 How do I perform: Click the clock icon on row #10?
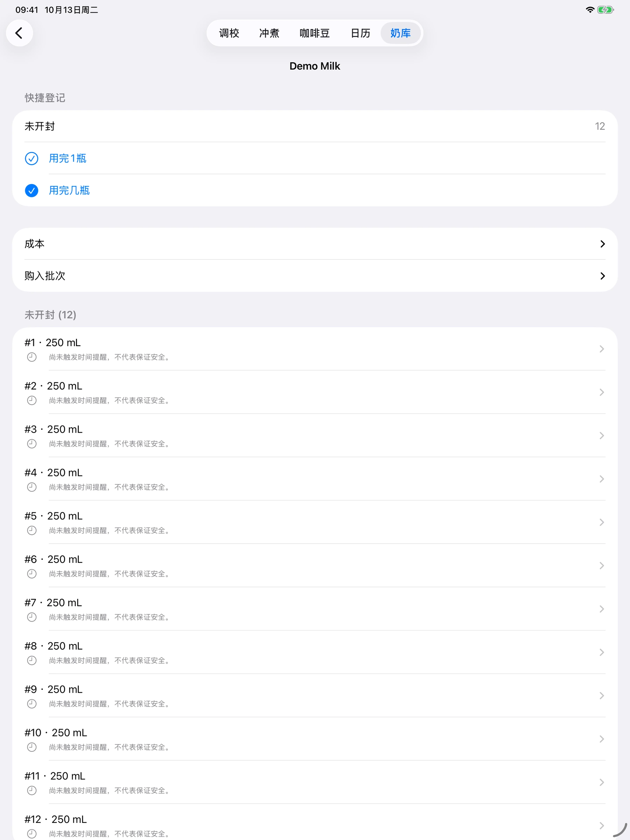click(x=32, y=747)
